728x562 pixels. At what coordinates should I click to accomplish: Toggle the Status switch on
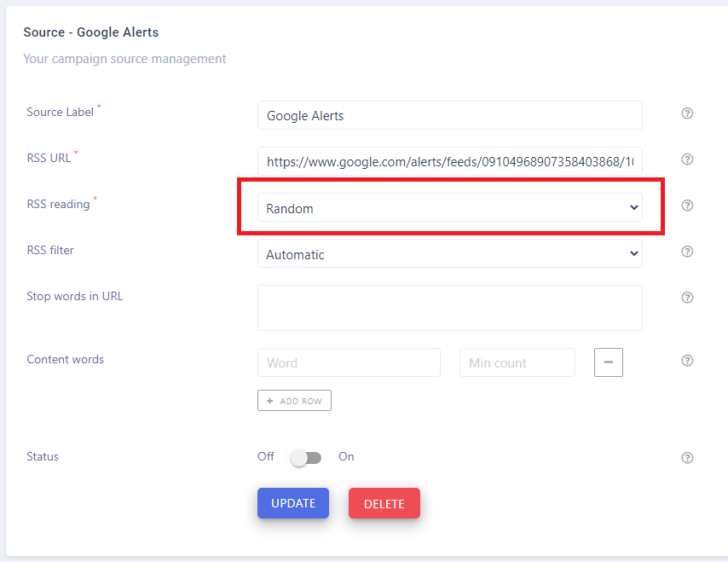(x=306, y=458)
